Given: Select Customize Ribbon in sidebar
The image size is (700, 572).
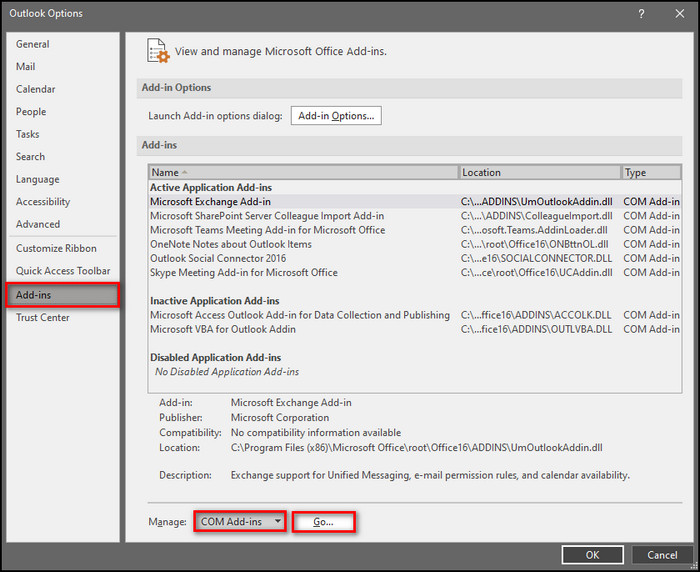Looking at the screenshot, I should click(56, 248).
